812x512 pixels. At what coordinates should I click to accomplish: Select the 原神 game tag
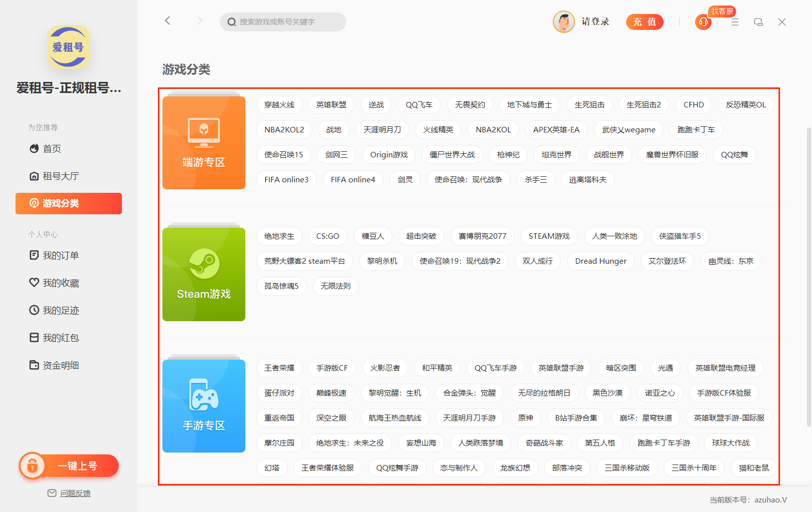[x=526, y=418]
